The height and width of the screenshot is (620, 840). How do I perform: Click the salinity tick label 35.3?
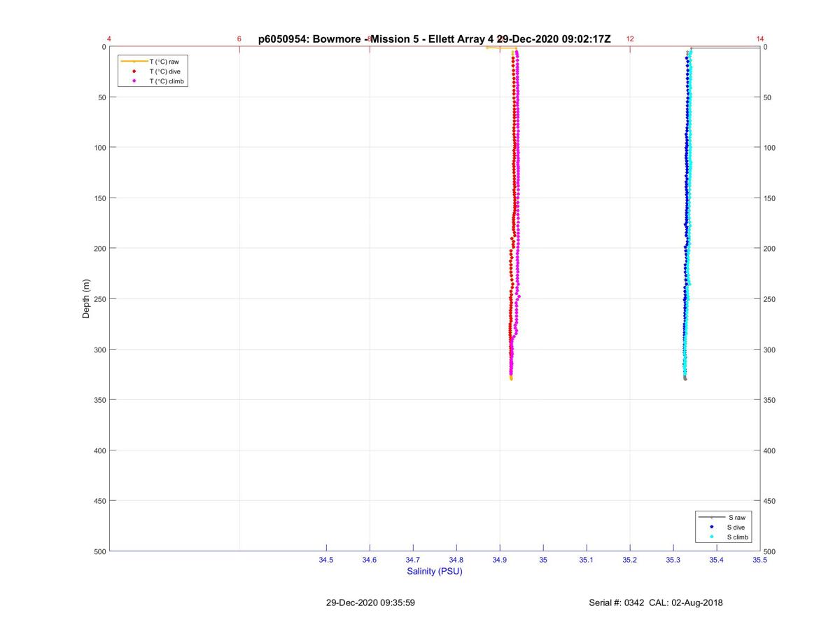673,560
